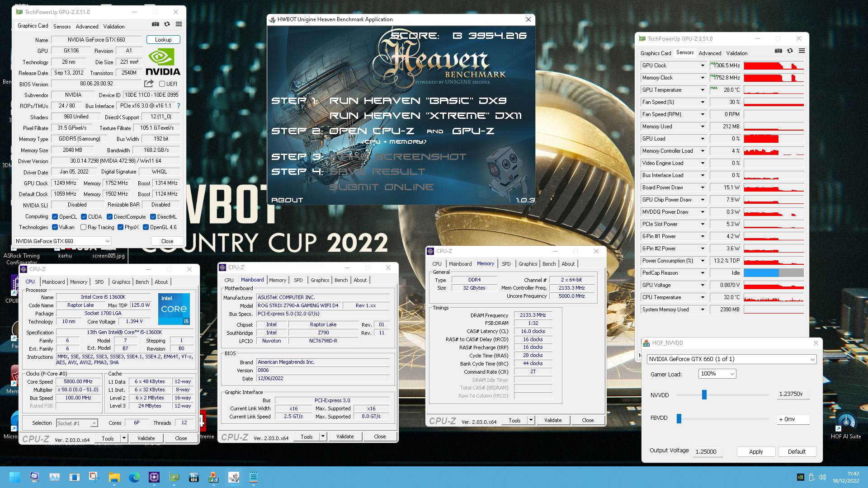Open GPU-Z graphics card icon on taskbar

(x=174, y=477)
